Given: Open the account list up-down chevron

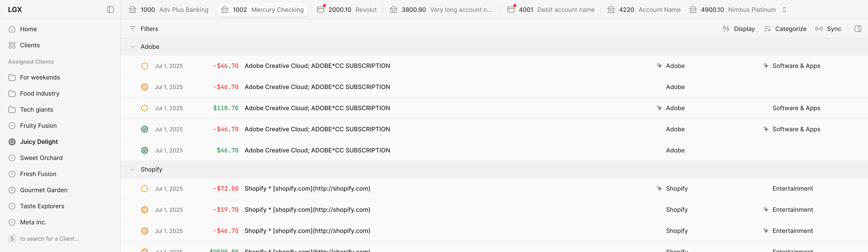Looking at the screenshot, I should point(784,10).
